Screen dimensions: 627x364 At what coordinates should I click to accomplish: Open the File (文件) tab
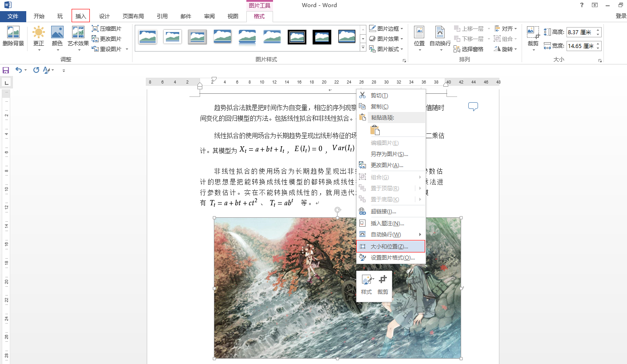[x=13, y=16]
